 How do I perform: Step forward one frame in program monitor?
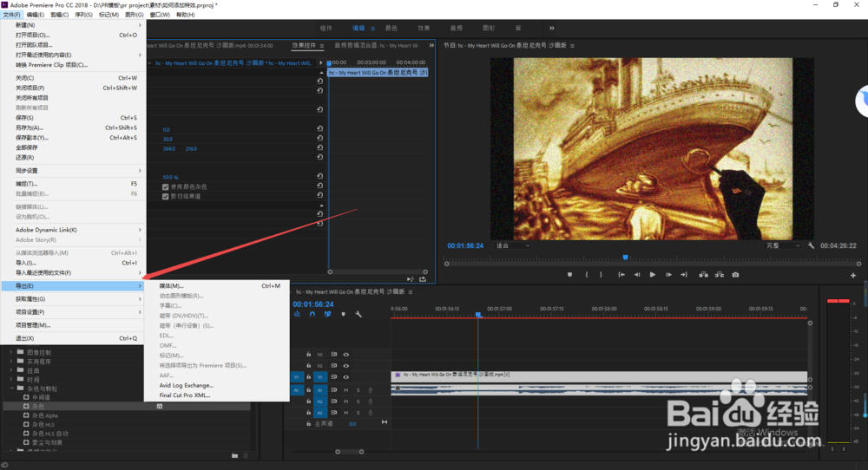click(x=668, y=275)
